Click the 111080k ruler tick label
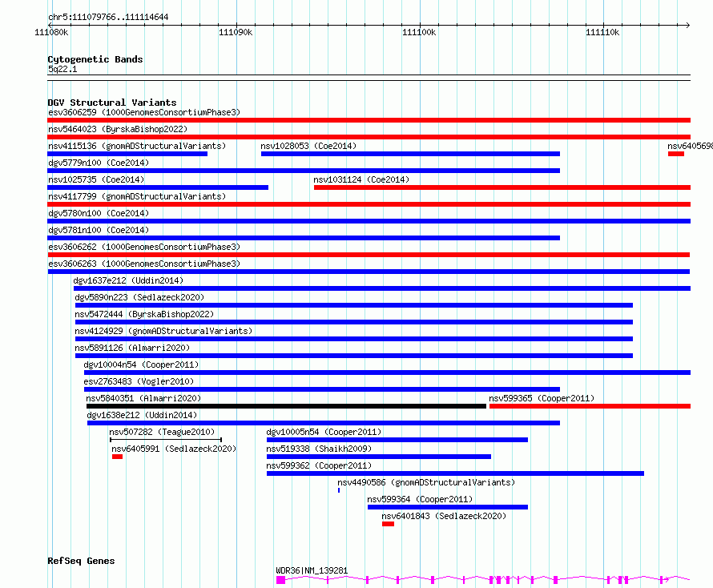 (51, 32)
